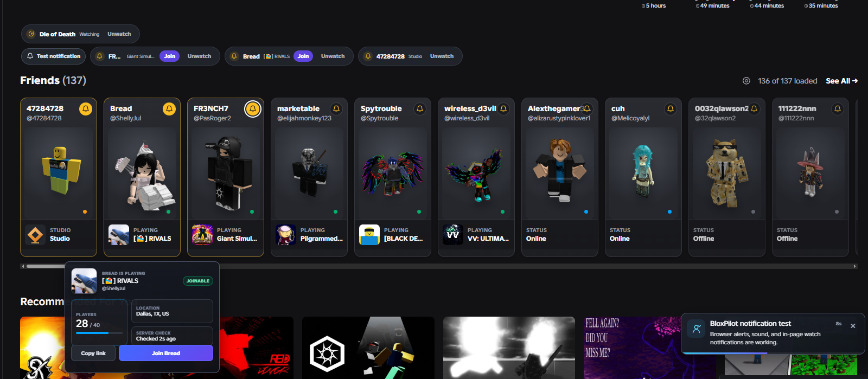Click @PasRoger2 username on FR3NCH7 card
The image size is (868, 379).
tap(212, 118)
